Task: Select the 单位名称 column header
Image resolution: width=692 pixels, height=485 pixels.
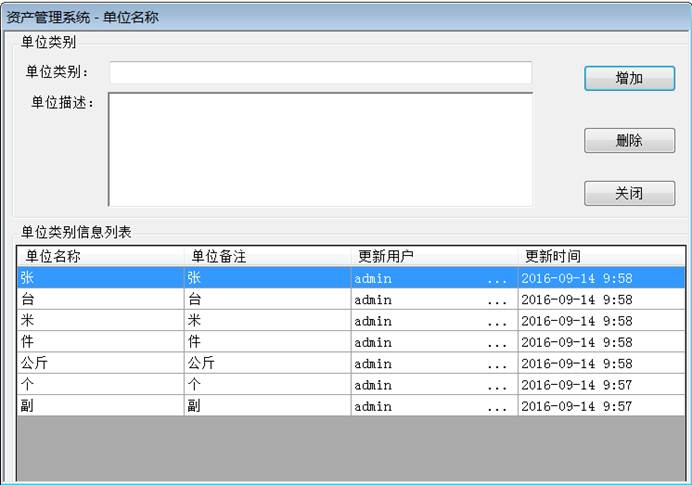Action: [101, 256]
